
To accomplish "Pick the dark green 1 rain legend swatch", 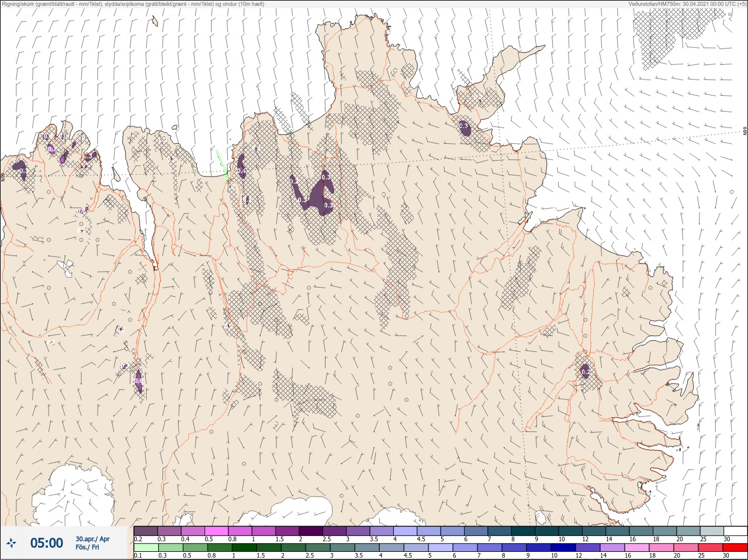I will (244, 548).
